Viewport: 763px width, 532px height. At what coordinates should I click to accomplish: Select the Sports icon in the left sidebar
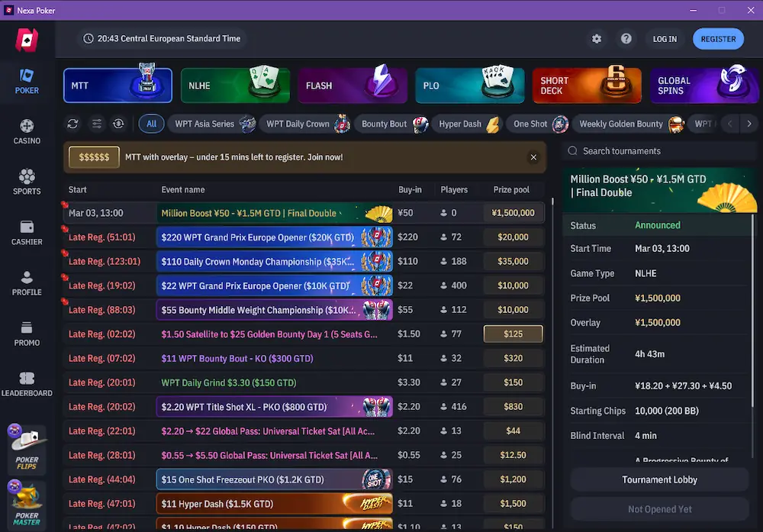click(27, 180)
